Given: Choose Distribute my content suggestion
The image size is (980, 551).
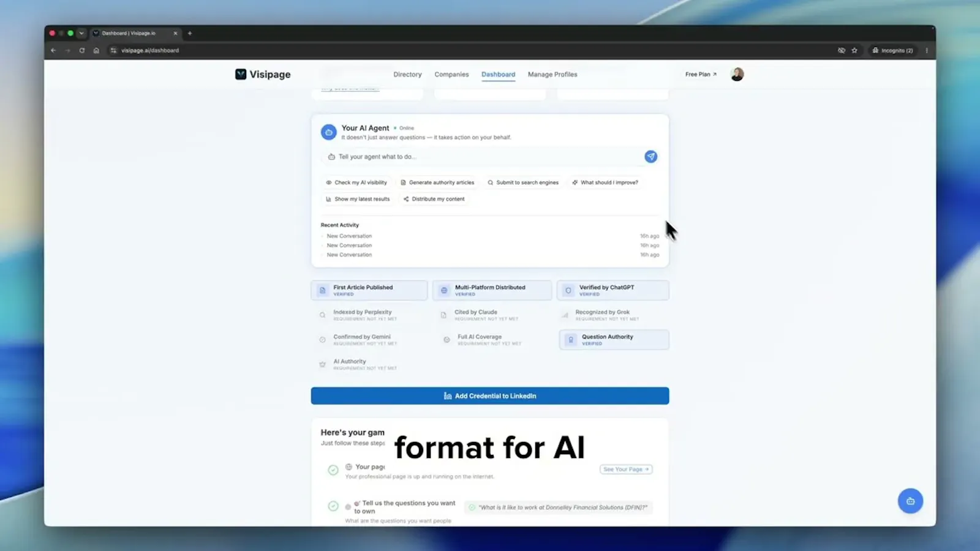Looking at the screenshot, I should (x=434, y=199).
